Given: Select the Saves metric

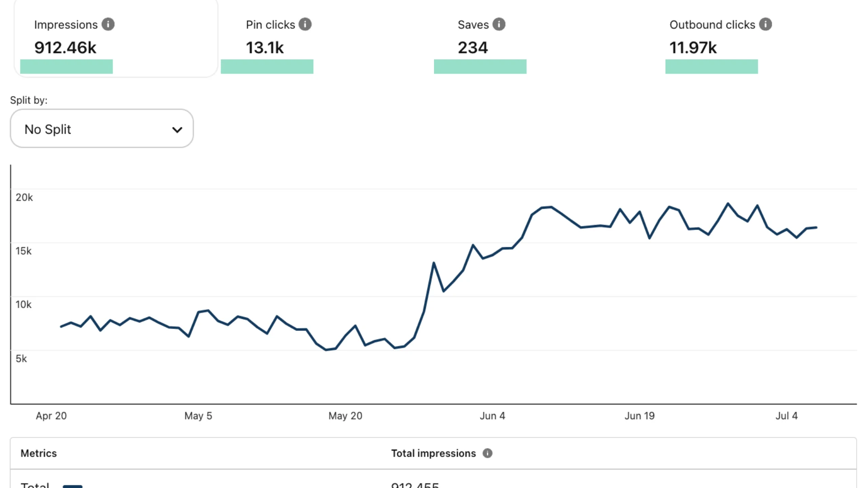Looking at the screenshot, I should 481,38.
